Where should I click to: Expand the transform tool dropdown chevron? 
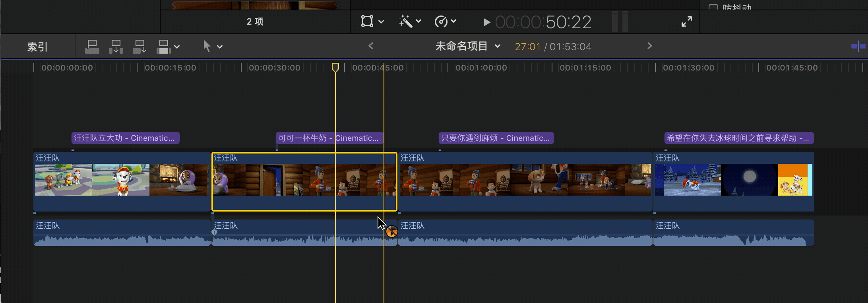coord(381,21)
